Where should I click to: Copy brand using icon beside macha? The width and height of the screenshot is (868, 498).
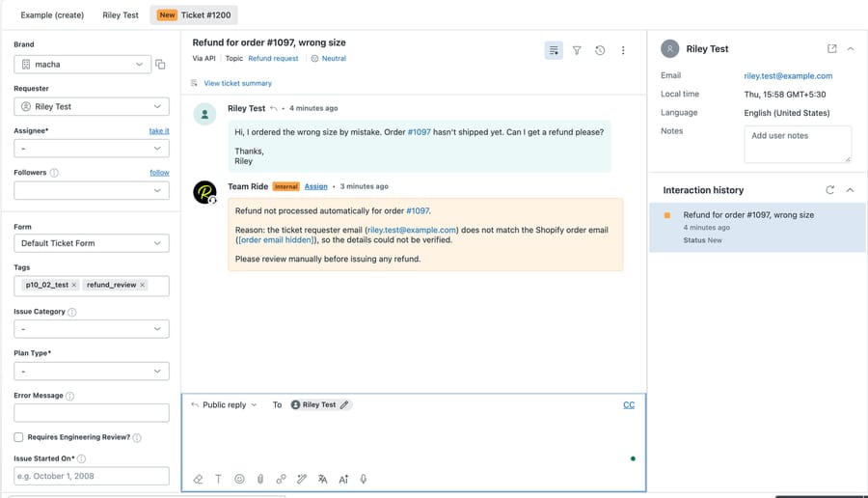[x=160, y=65]
